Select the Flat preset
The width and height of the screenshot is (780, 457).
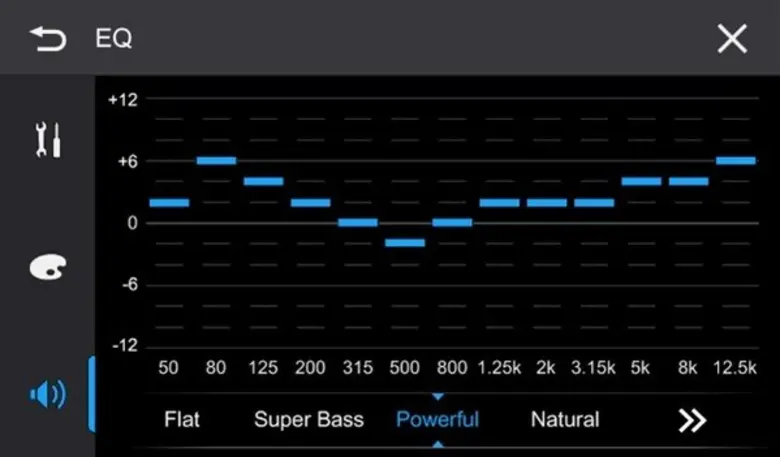183,420
